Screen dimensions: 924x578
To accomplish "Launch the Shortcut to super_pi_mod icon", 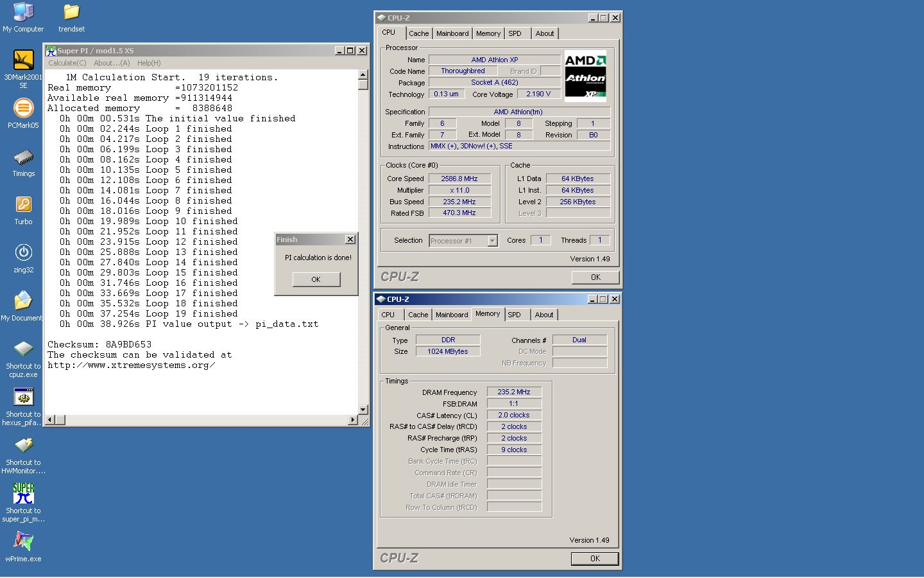I will click(23, 493).
